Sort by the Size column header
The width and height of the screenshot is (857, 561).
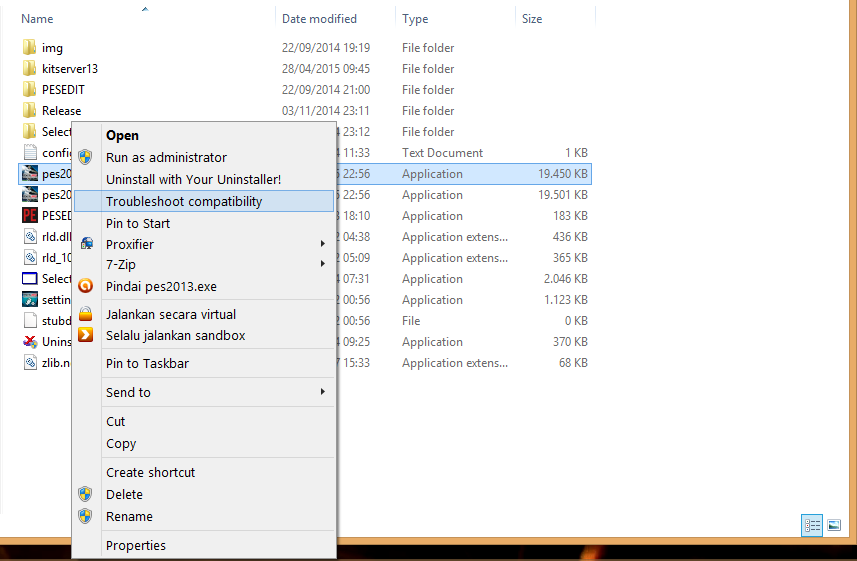(532, 19)
